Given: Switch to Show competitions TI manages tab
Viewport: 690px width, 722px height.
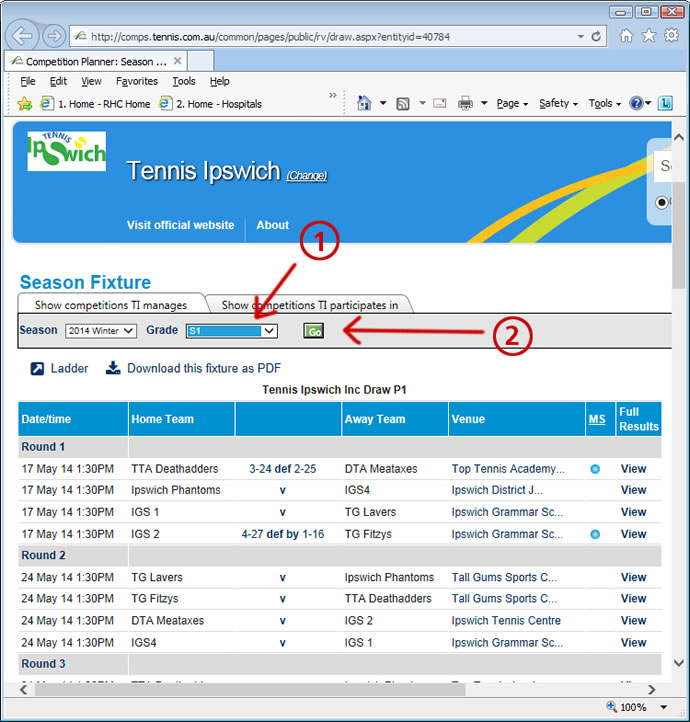Looking at the screenshot, I should point(111,305).
